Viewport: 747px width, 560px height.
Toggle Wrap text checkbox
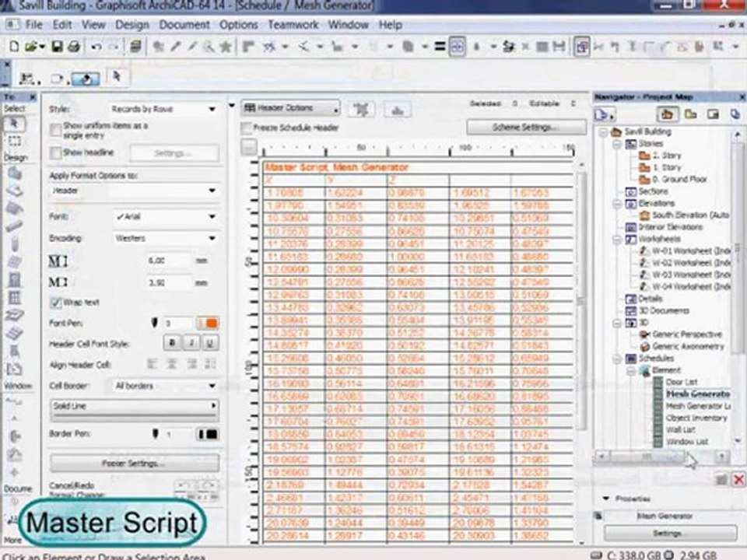(56, 303)
